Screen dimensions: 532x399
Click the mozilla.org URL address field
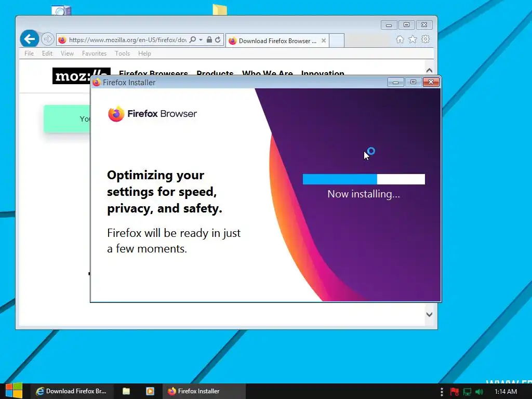pos(128,39)
